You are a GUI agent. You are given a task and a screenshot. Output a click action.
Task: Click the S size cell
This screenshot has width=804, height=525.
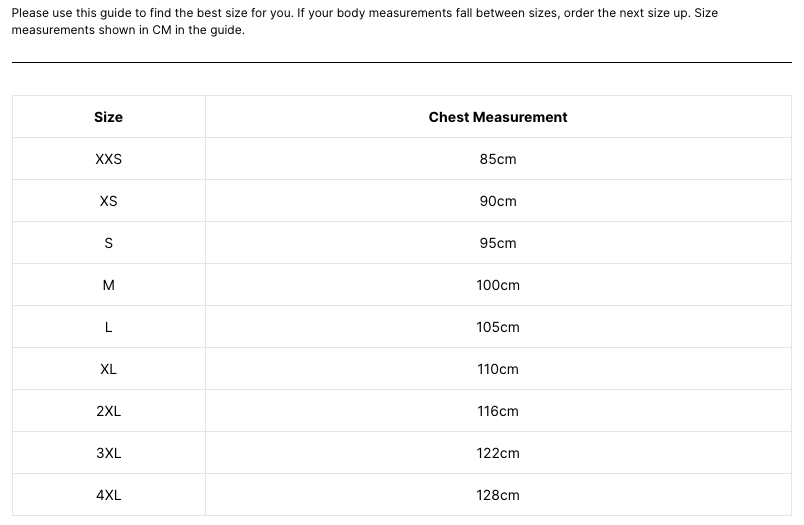point(108,243)
